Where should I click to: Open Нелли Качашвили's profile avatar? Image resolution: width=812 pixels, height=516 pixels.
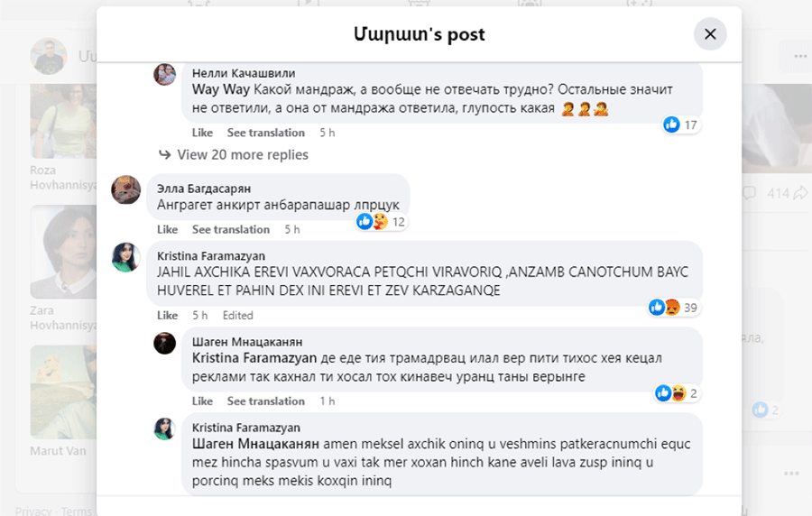(x=165, y=74)
